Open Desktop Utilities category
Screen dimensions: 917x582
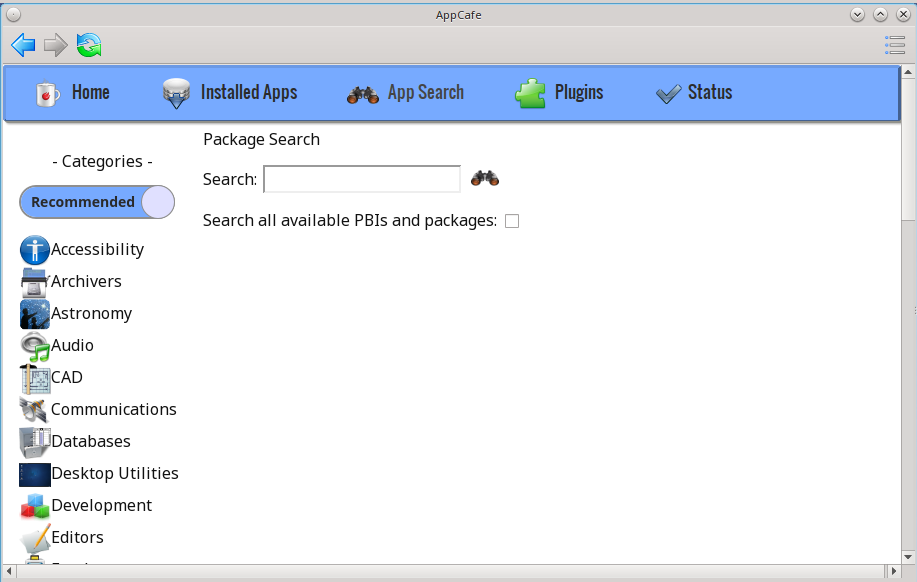click(115, 473)
